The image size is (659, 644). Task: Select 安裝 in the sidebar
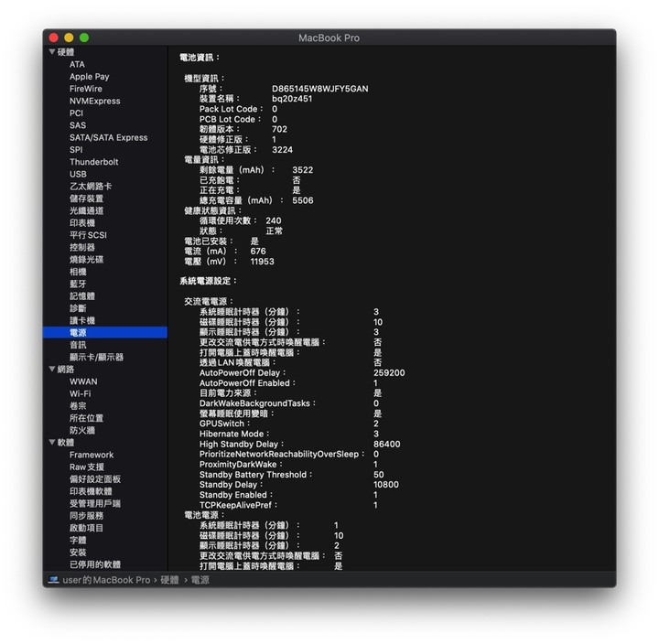pyautogui.click(x=78, y=552)
